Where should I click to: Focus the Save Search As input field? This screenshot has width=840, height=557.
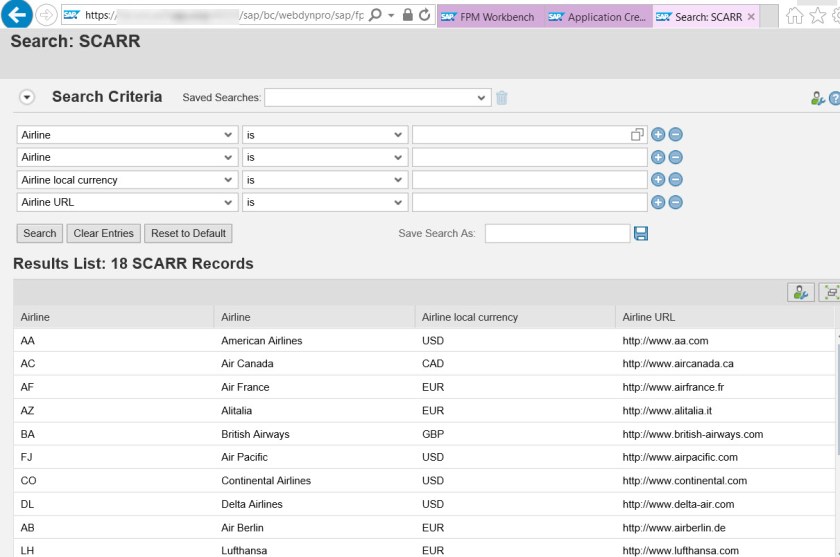click(x=557, y=233)
